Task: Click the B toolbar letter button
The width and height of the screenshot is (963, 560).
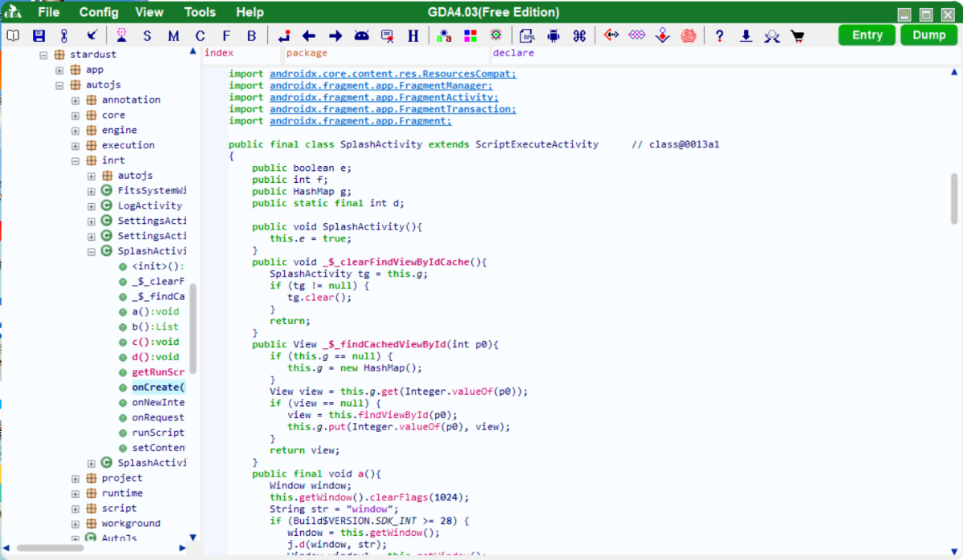Action: [252, 35]
